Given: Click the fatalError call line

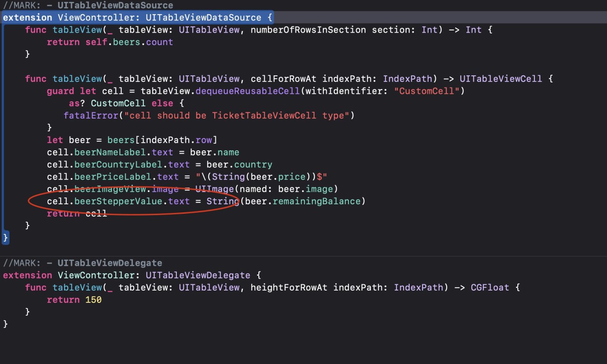Looking at the screenshot, I should [209, 116].
